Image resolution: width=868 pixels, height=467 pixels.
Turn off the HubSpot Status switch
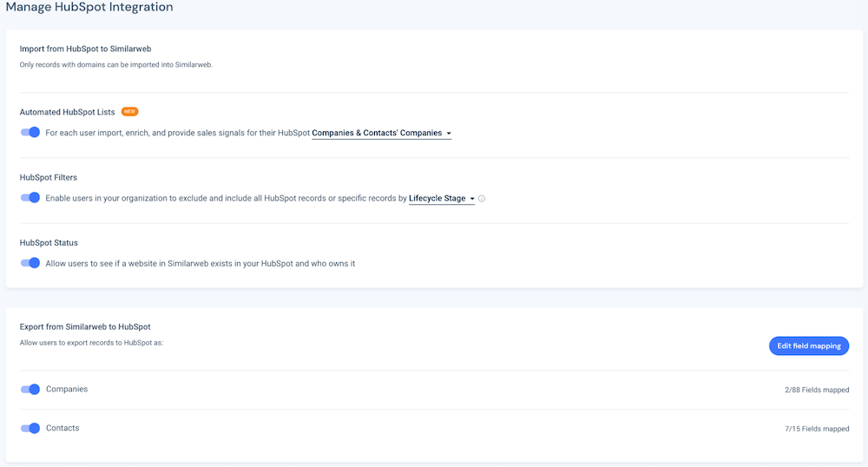click(30, 263)
